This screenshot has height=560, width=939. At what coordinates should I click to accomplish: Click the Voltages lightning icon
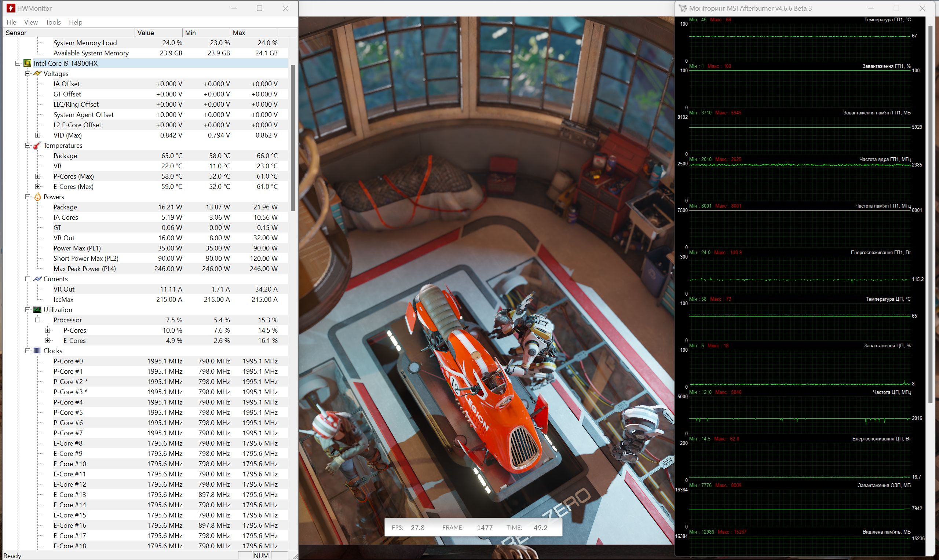pyautogui.click(x=37, y=73)
